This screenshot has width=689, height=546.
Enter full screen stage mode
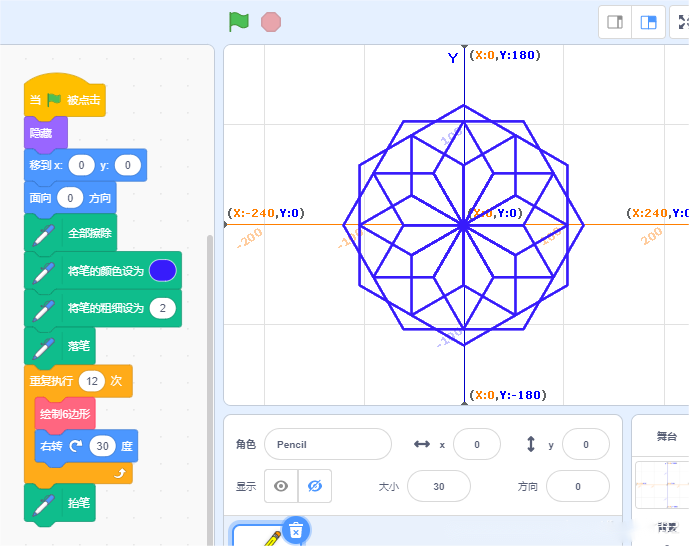(x=682, y=22)
